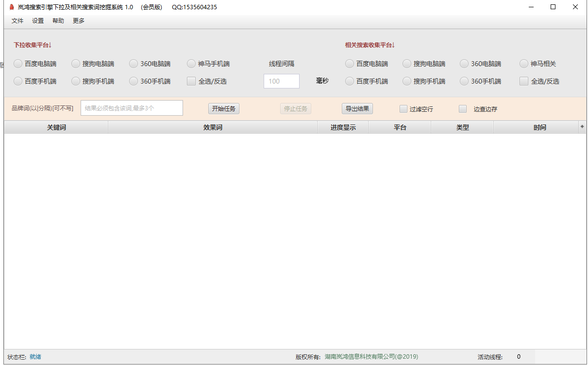Select 百度电脑端 under 下拉收集平台
588x365 pixels.
coord(18,64)
